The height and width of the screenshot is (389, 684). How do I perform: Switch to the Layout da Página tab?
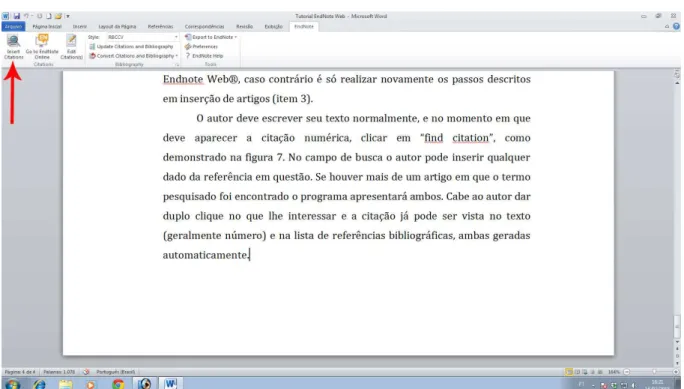117,27
